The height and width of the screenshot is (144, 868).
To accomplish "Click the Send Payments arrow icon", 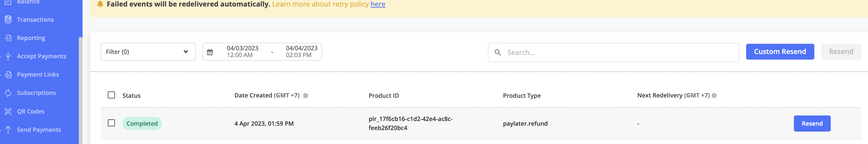I will (x=8, y=129).
